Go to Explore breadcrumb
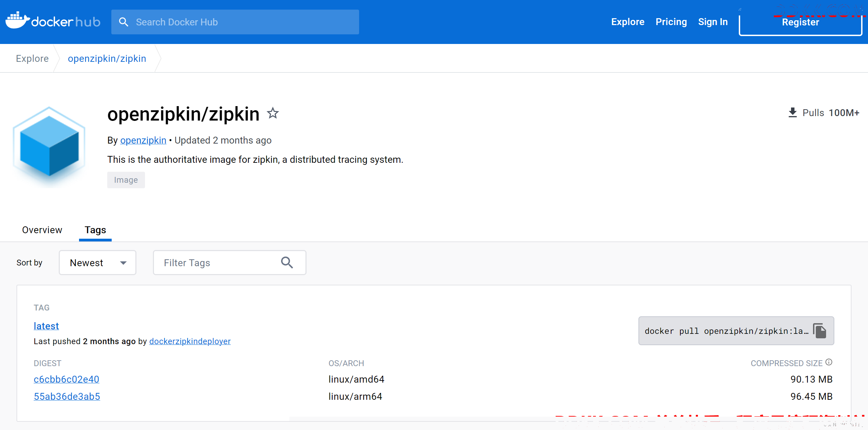Screen dimensions: 868x430 (32, 58)
